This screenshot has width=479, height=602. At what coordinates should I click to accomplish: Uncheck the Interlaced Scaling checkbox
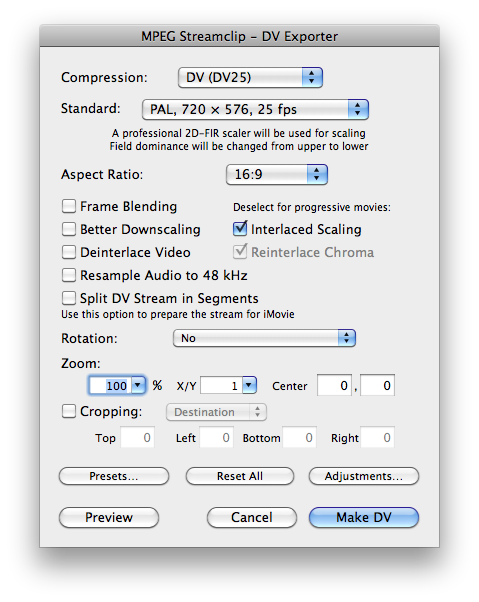tap(240, 229)
